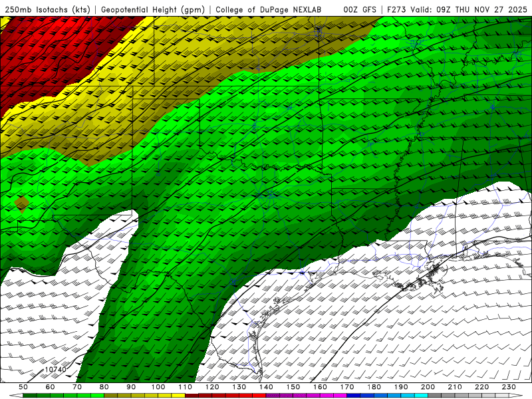This screenshot has height=399, width=532.
Task: Click the "F273" forecast hour label
Action: (x=396, y=10)
